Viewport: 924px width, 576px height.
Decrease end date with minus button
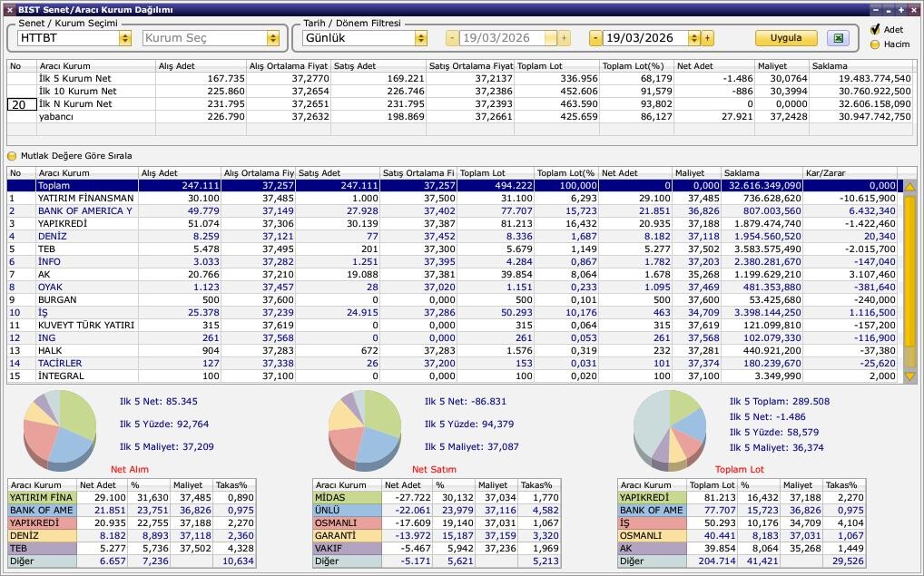[x=595, y=38]
